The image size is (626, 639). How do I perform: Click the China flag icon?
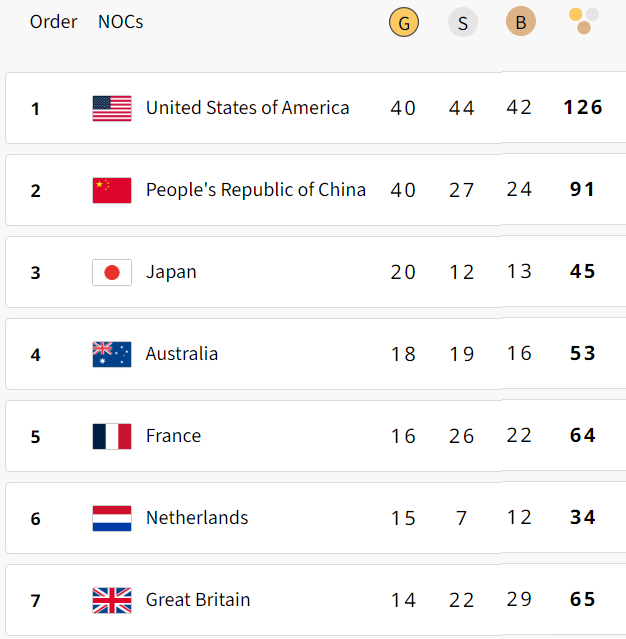[x=112, y=190]
